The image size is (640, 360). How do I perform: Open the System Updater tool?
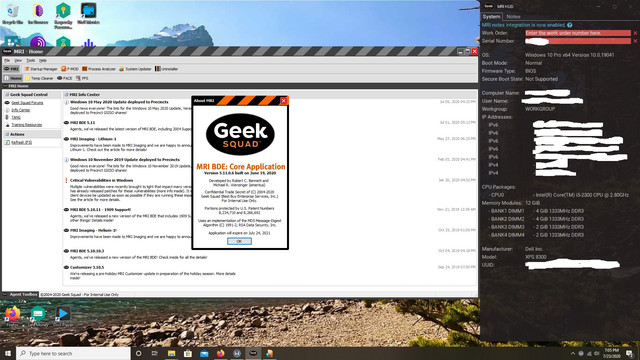(135, 69)
